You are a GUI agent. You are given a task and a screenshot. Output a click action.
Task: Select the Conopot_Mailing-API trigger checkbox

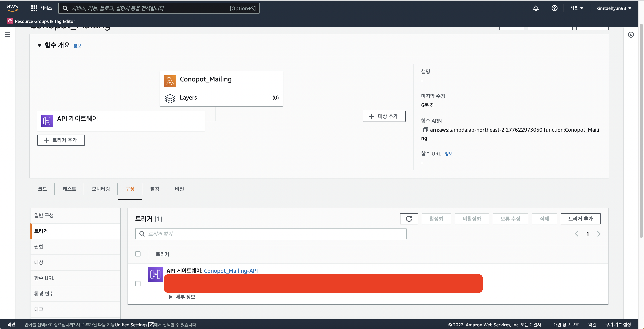click(138, 284)
